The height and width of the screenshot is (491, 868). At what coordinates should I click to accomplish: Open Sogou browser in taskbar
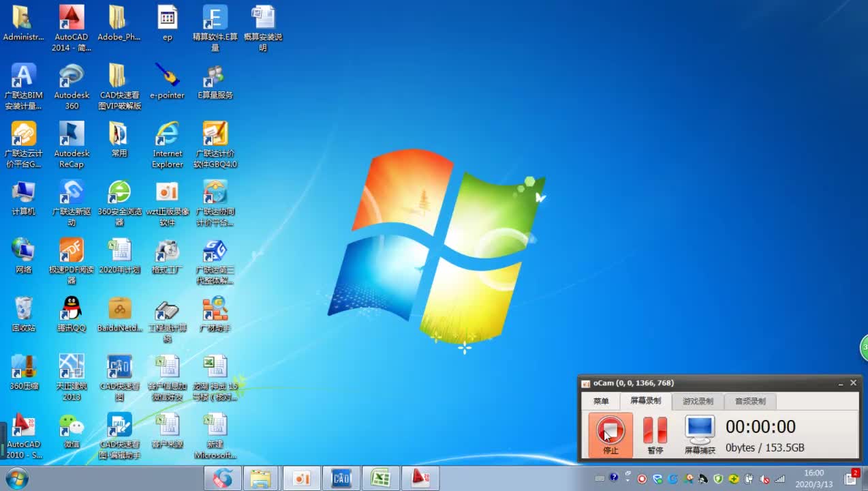coord(223,478)
